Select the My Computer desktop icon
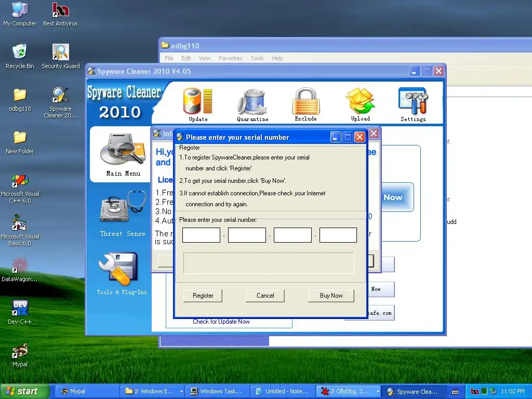Image resolution: width=532 pixels, height=399 pixels. tap(20, 14)
